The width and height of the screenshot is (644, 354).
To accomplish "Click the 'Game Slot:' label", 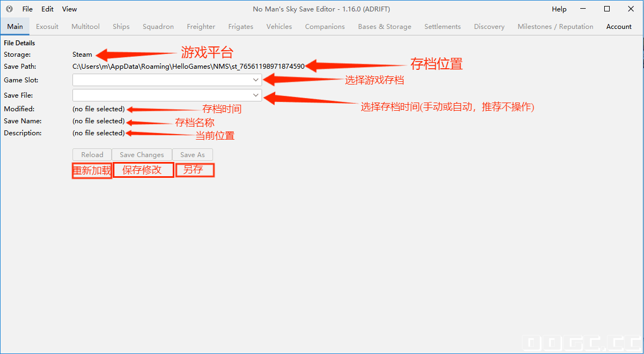I will (x=21, y=80).
